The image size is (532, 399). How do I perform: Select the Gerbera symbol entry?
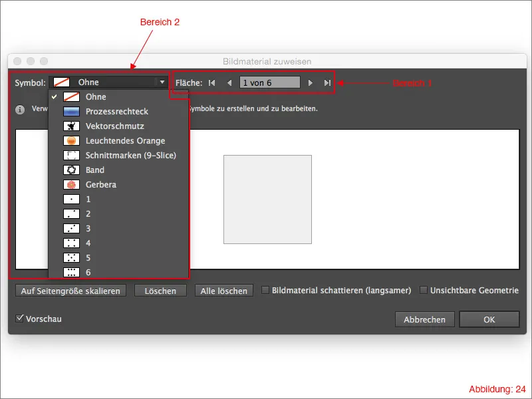118,184
